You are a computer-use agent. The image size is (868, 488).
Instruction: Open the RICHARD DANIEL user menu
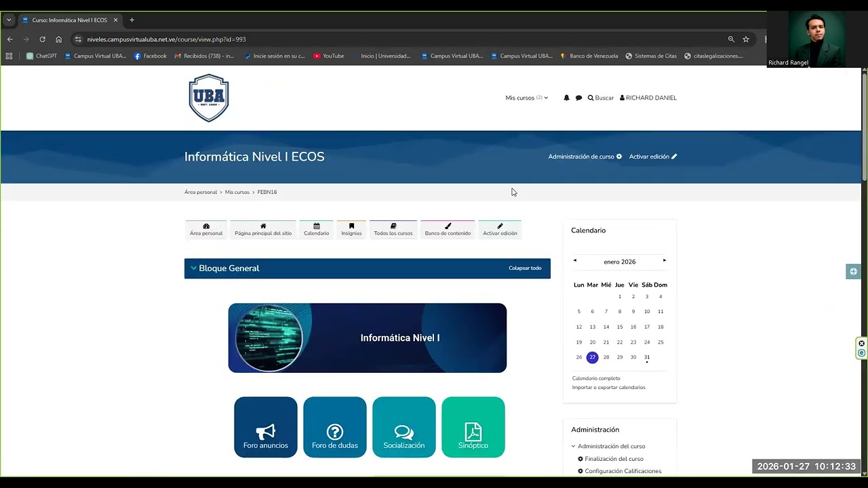tap(648, 98)
